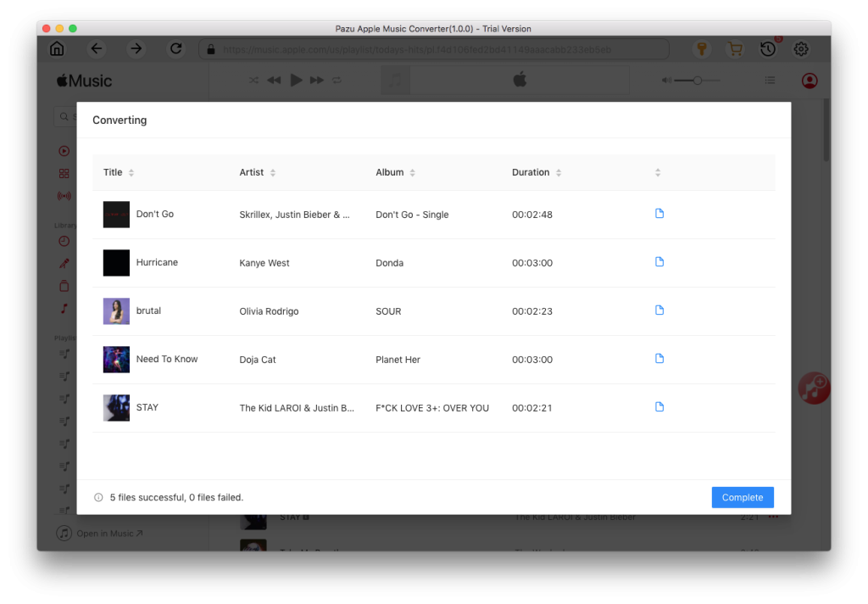
Task: Open the shopping cart icon
Action: (735, 48)
